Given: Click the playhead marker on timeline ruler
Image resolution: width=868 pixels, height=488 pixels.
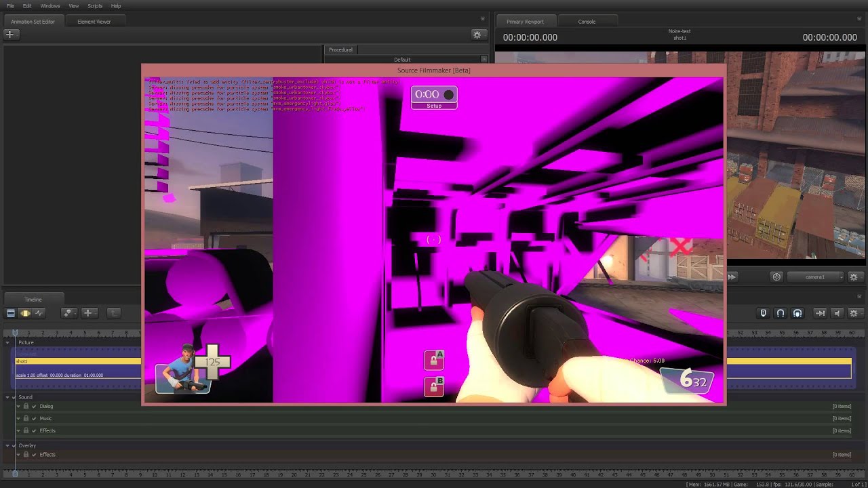Looking at the screenshot, I should click(x=15, y=333).
